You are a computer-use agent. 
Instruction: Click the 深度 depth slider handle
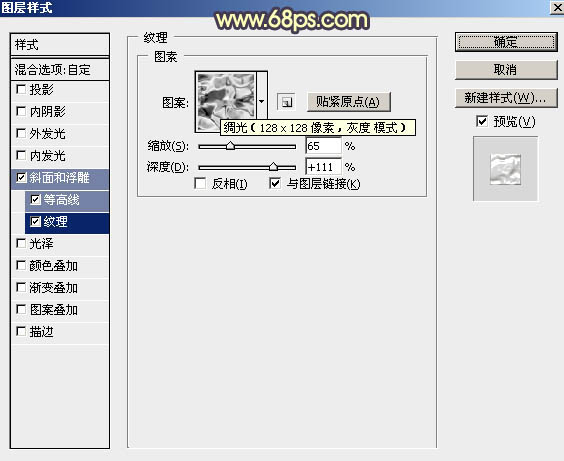coord(273,166)
